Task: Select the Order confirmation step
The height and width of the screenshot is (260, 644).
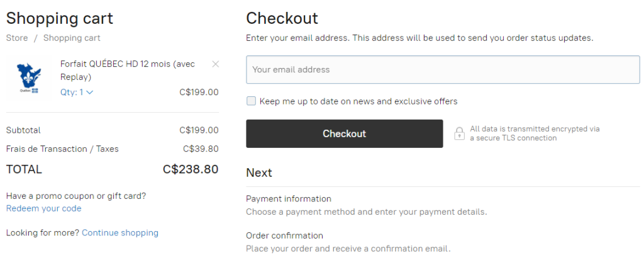Action: pyautogui.click(x=284, y=235)
